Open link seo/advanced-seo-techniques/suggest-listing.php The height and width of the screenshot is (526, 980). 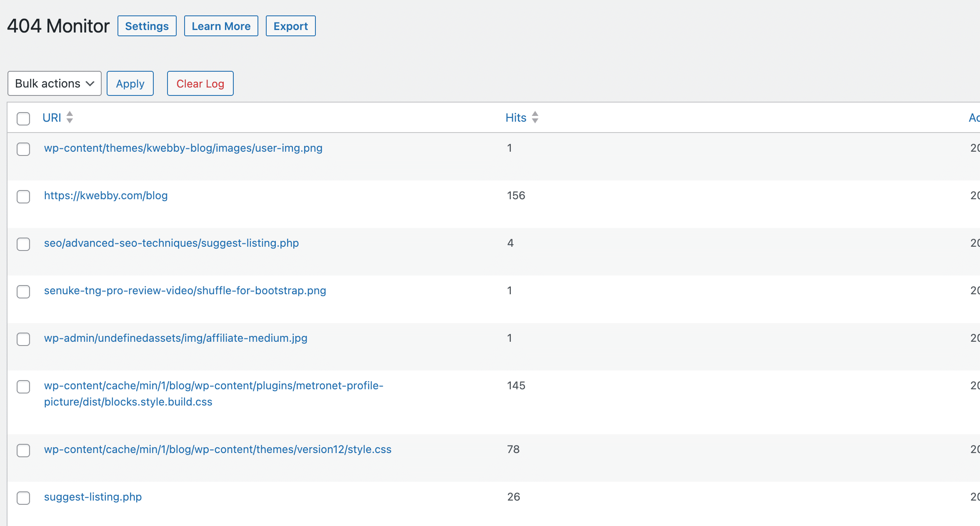coord(171,243)
